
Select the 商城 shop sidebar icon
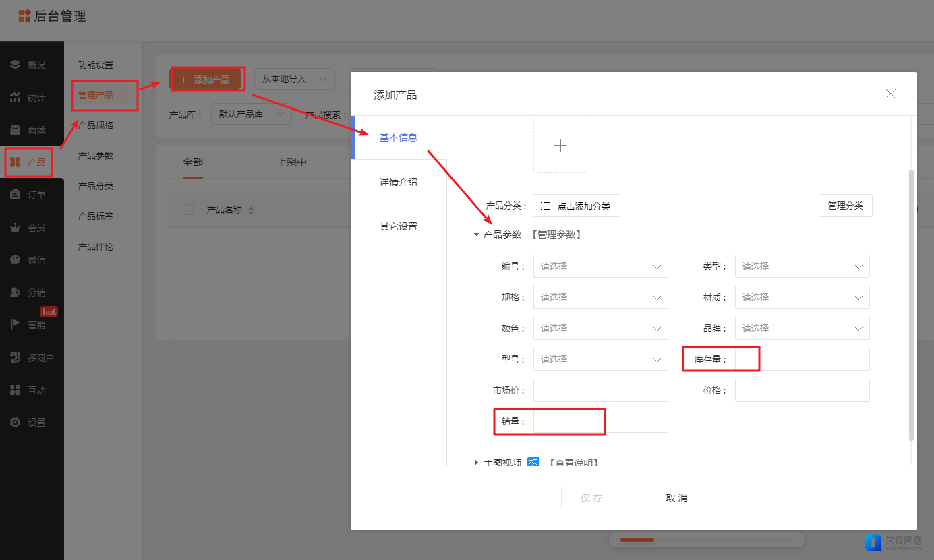coord(15,130)
